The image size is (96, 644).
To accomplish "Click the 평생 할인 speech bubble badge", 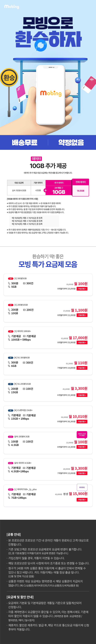I will pos(82,487).
